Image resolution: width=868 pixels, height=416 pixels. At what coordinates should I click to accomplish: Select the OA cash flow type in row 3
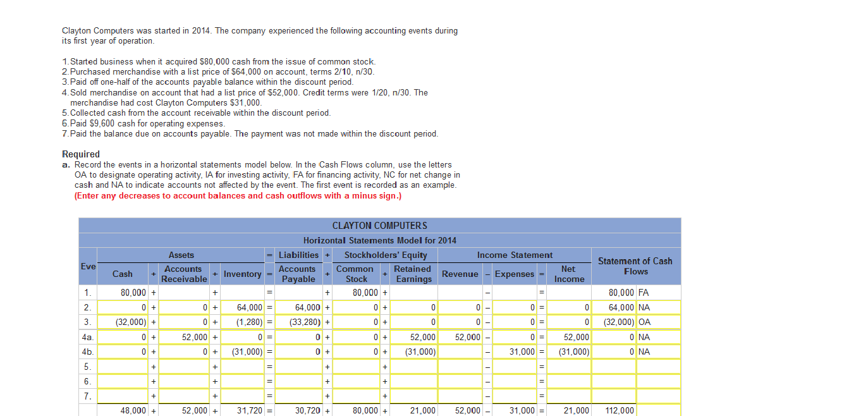[x=659, y=322]
